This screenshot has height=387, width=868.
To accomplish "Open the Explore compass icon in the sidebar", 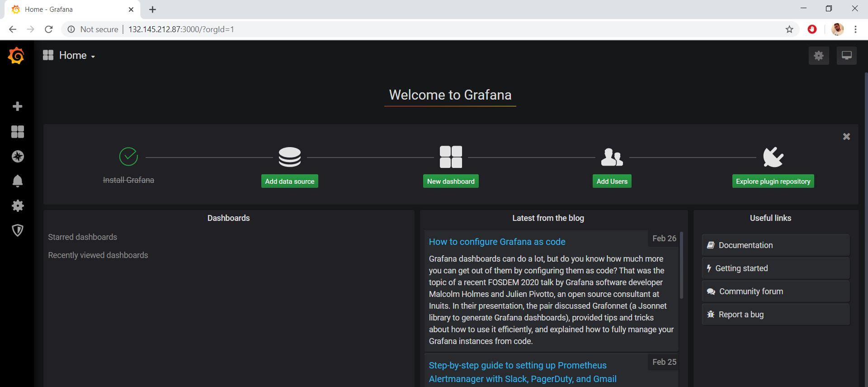I will (x=18, y=157).
